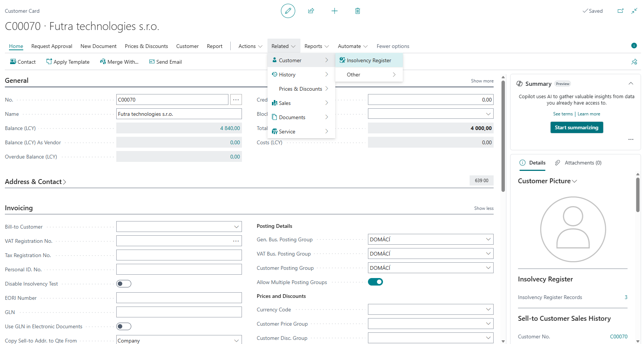Image resolution: width=644 pixels, height=344 pixels.
Task: Click Start summarizing button
Action: click(576, 127)
